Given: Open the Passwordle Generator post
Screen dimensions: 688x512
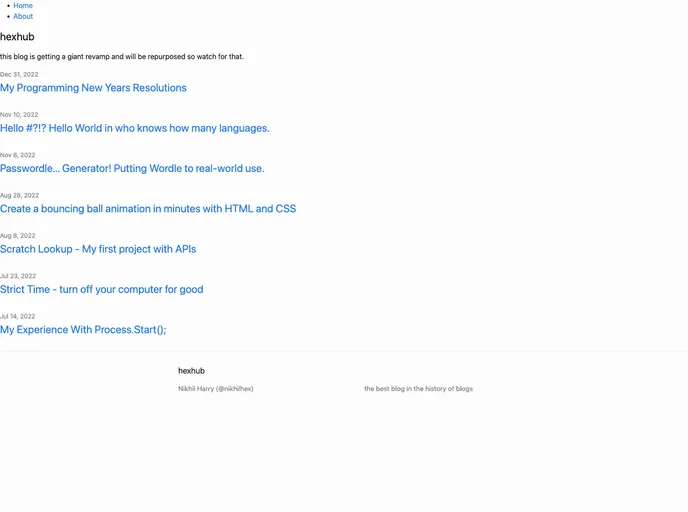Looking at the screenshot, I should click(132, 169).
